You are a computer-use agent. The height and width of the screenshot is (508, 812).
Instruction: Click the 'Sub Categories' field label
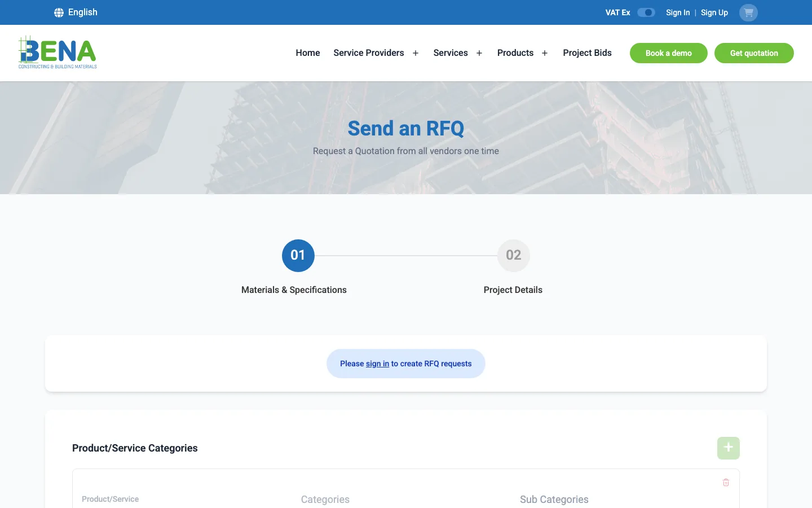554,500
